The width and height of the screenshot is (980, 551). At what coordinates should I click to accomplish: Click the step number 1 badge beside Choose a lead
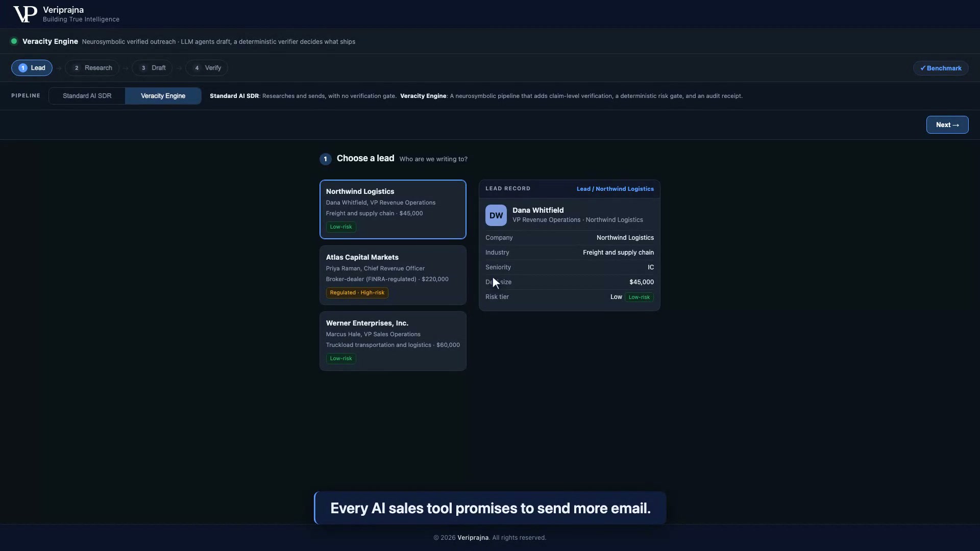tap(325, 159)
